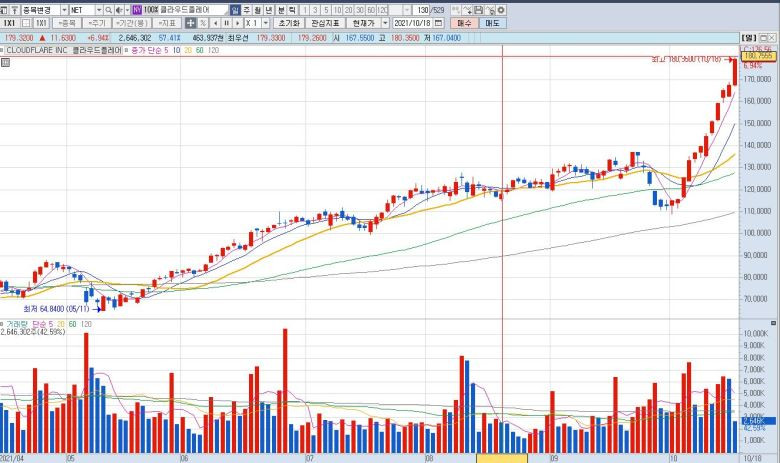This screenshot has width=780, height=463.
Task: Click the magnifier stock search icon
Action: [x=108, y=10]
